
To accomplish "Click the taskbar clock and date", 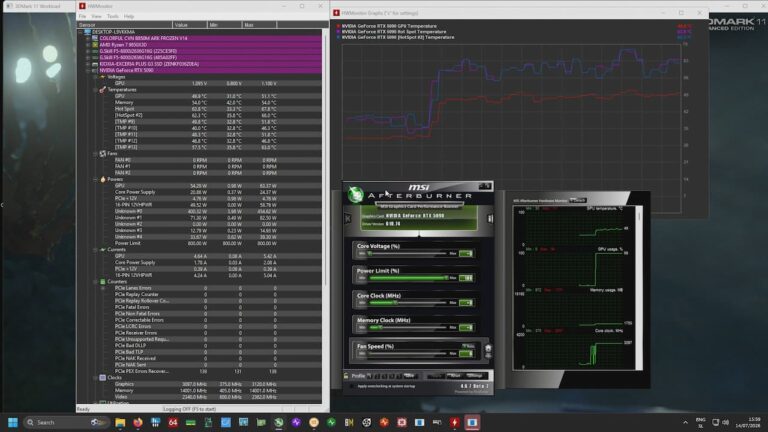I will [750, 422].
